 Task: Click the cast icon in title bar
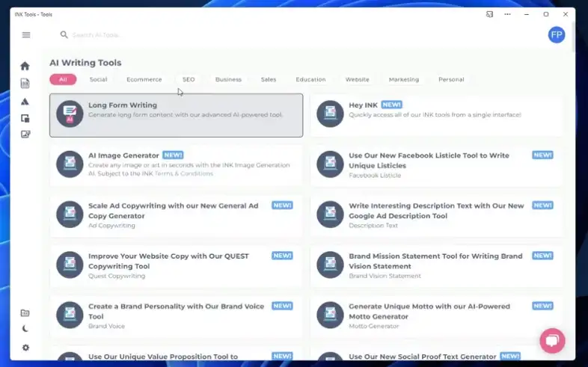tap(489, 14)
